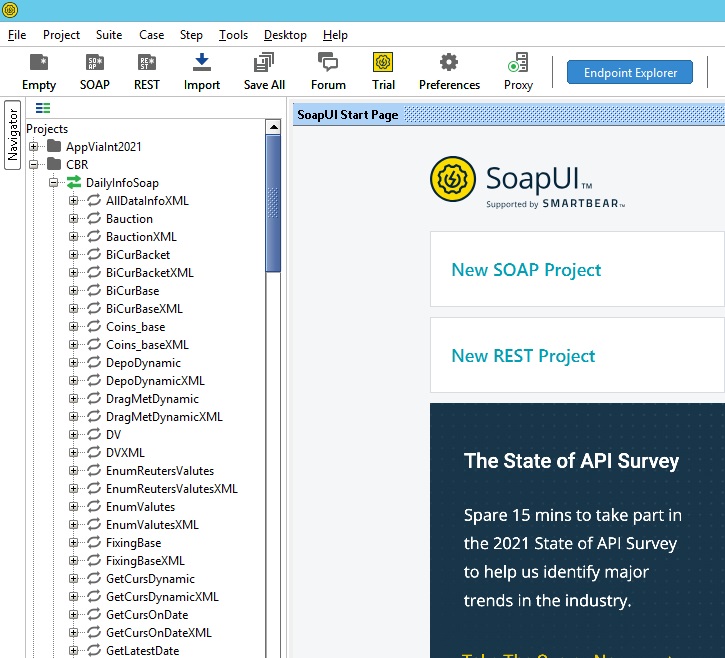Open the Suite menu

coord(109,35)
